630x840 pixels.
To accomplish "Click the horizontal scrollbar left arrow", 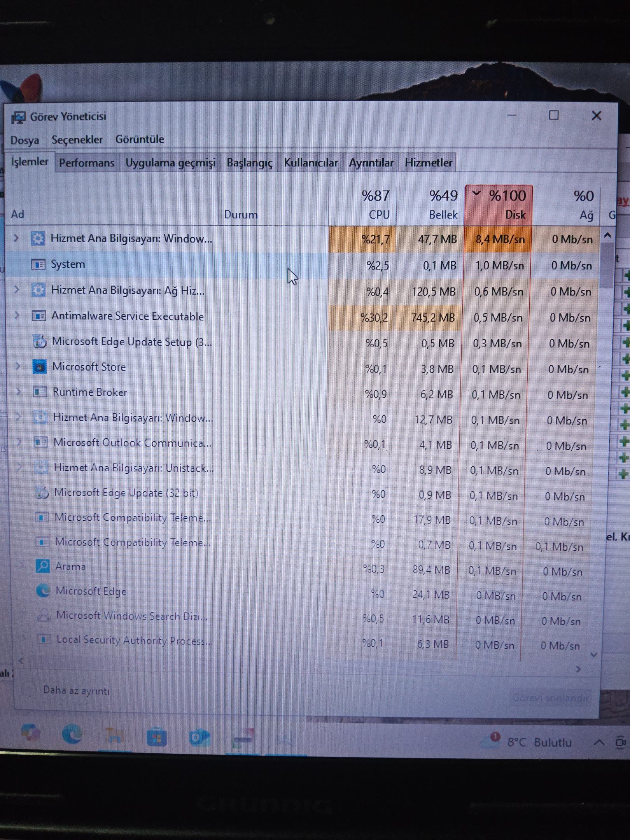I will click(21, 660).
